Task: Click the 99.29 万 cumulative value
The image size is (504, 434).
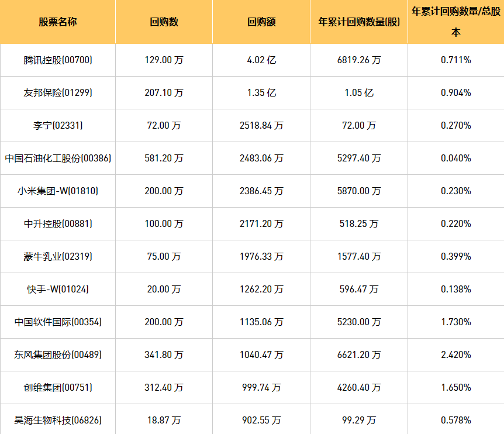Action: coord(359,421)
